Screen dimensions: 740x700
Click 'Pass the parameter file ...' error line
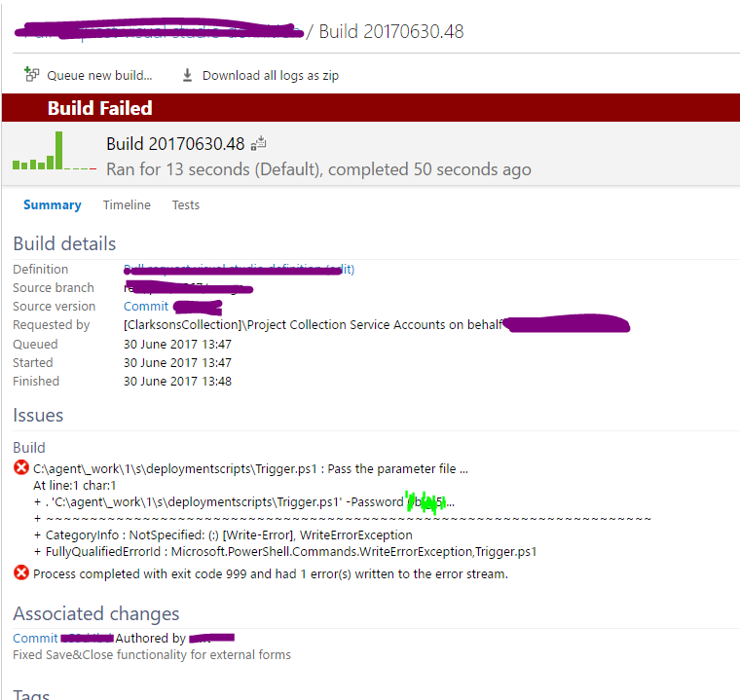click(x=250, y=468)
